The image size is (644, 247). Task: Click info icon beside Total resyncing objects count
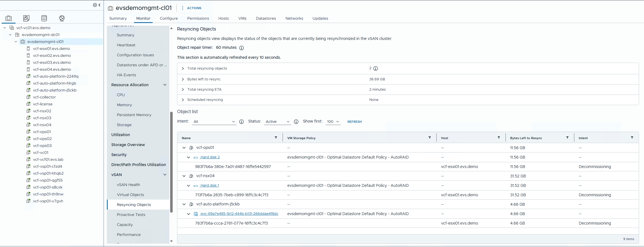point(376,68)
